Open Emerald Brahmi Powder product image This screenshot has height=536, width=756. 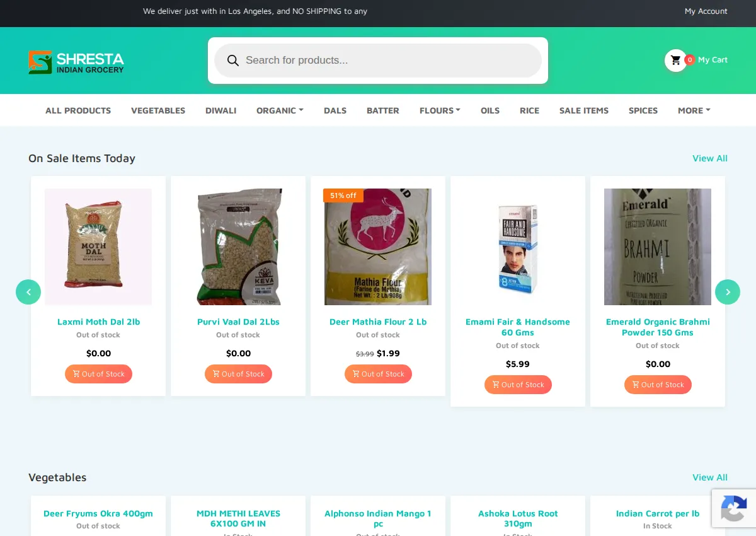(658, 247)
